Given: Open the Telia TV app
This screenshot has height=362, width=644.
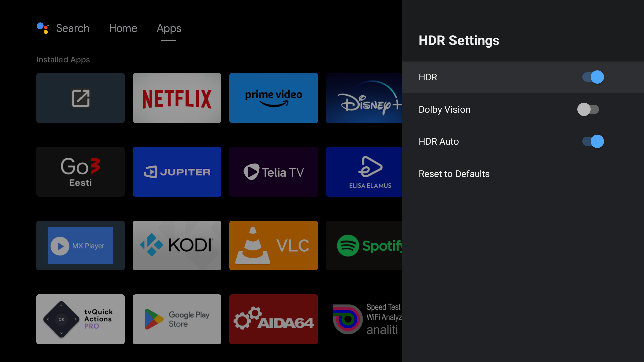Looking at the screenshot, I should click(273, 172).
